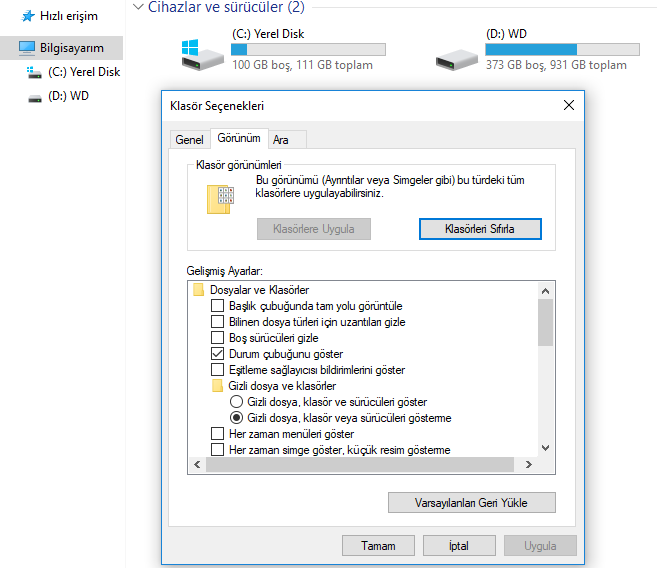The width and height of the screenshot is (657, 568).
Task: Click the Dosyalar ve Klasörler tree label
Action: coord(259,290)
